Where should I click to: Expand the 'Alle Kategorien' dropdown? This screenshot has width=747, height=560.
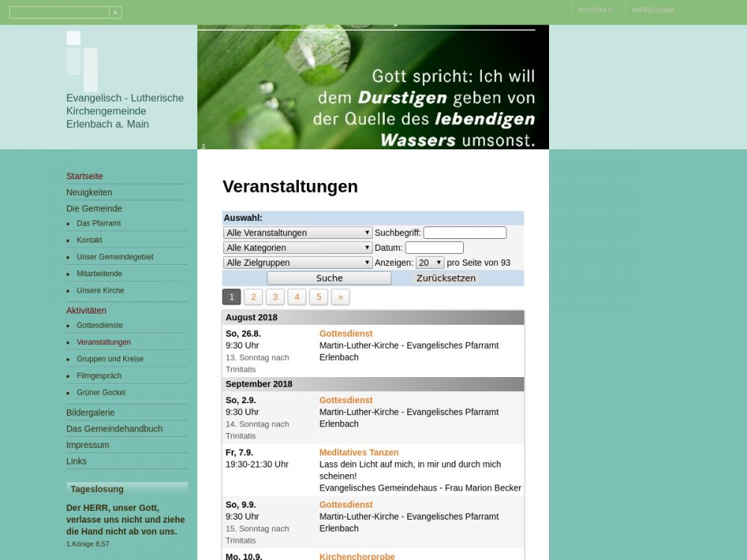[297, 248]
